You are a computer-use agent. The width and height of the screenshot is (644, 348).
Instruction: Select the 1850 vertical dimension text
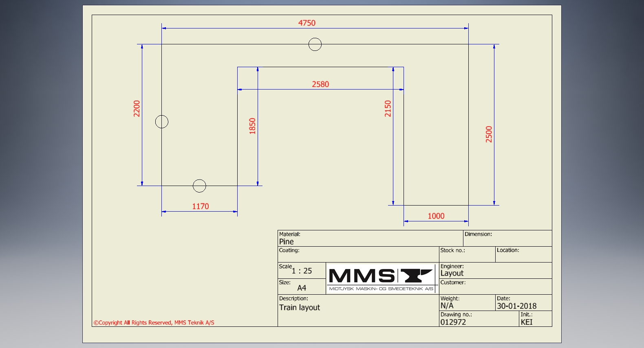(x=252, y=126)
